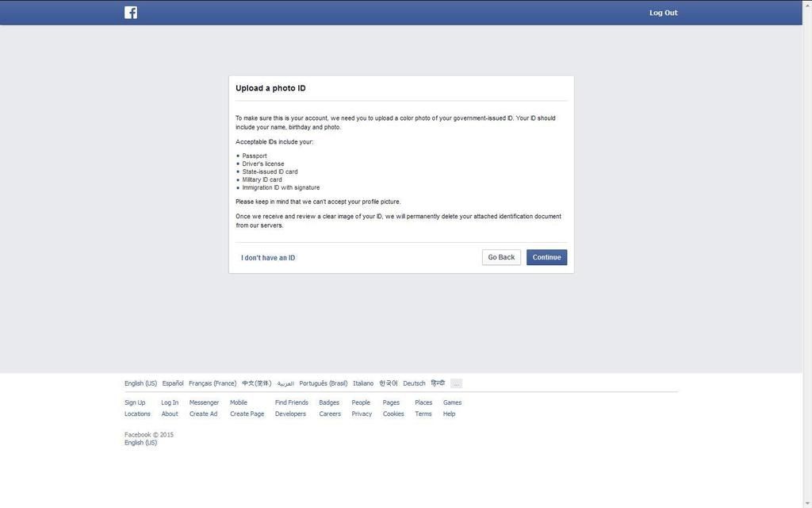Open the Places footer link
This screenshot has width=812, height=508.
(x=423, y=402)
